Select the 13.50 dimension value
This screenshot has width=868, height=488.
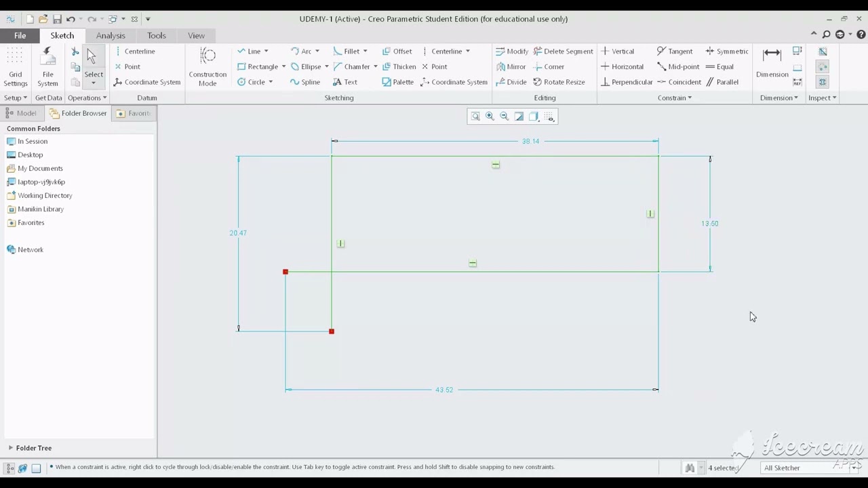pos(709,223)
